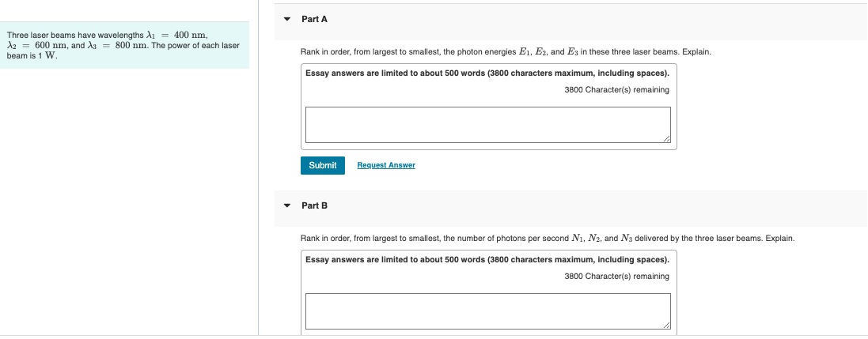Screen dimensions: 868x339
Task: Click the three laser beams problem statement
Action: click(123, 45)
